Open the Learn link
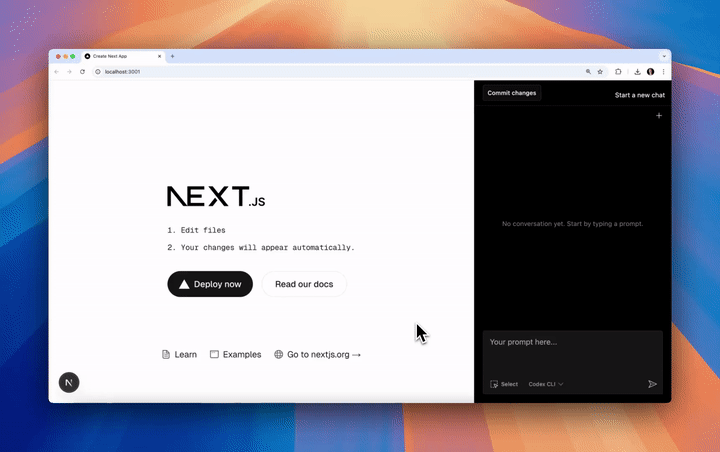Screen dimensions: 720x452 (x=180, y=354)
